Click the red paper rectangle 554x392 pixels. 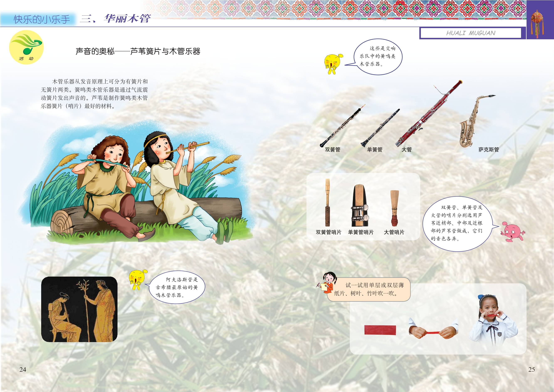(380, 330)
